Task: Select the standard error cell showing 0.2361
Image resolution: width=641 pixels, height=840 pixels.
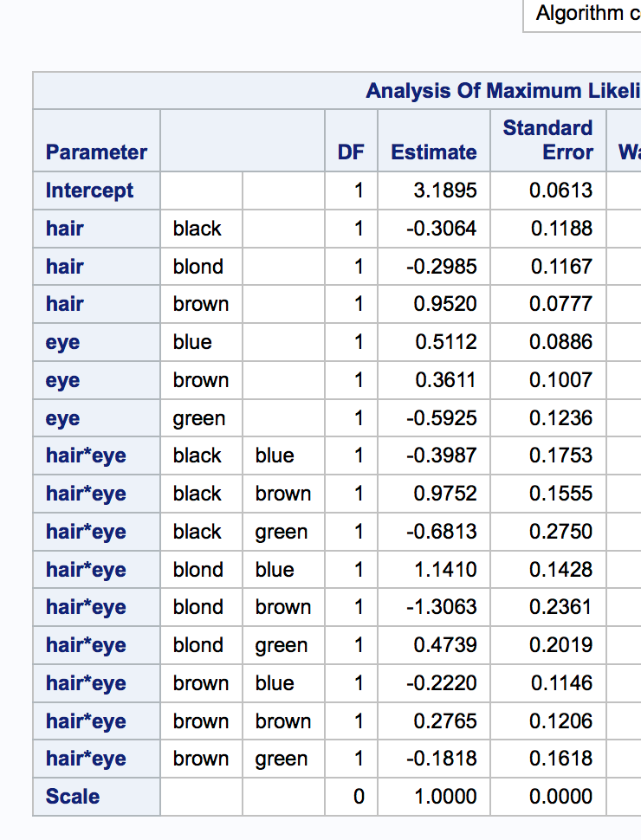Action: tap(561, 607)
